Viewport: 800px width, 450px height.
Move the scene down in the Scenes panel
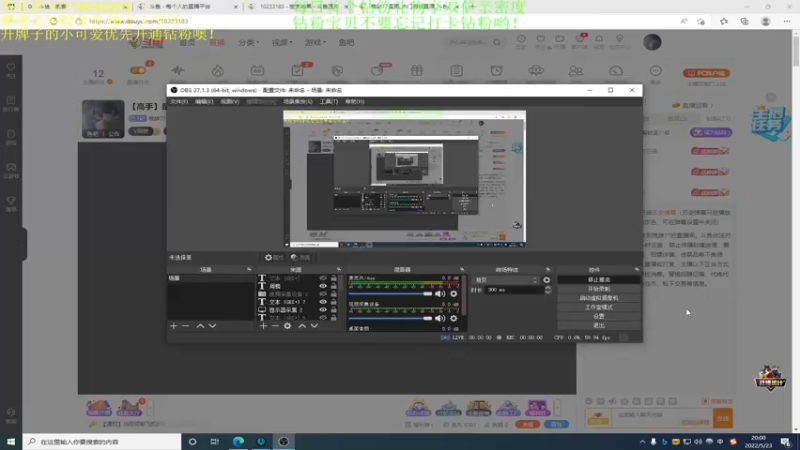pyautogui.click(x=212, y=326)
